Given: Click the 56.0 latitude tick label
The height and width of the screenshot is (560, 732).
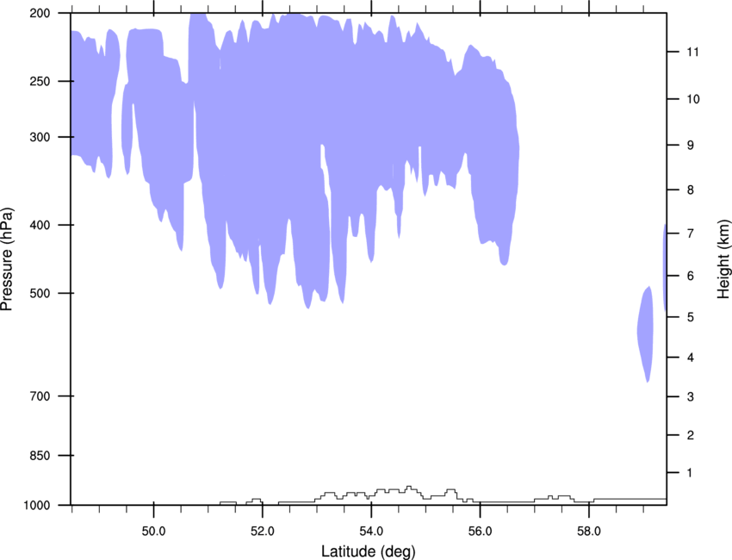Looking at the screenshot, I should tap(480, 532).
